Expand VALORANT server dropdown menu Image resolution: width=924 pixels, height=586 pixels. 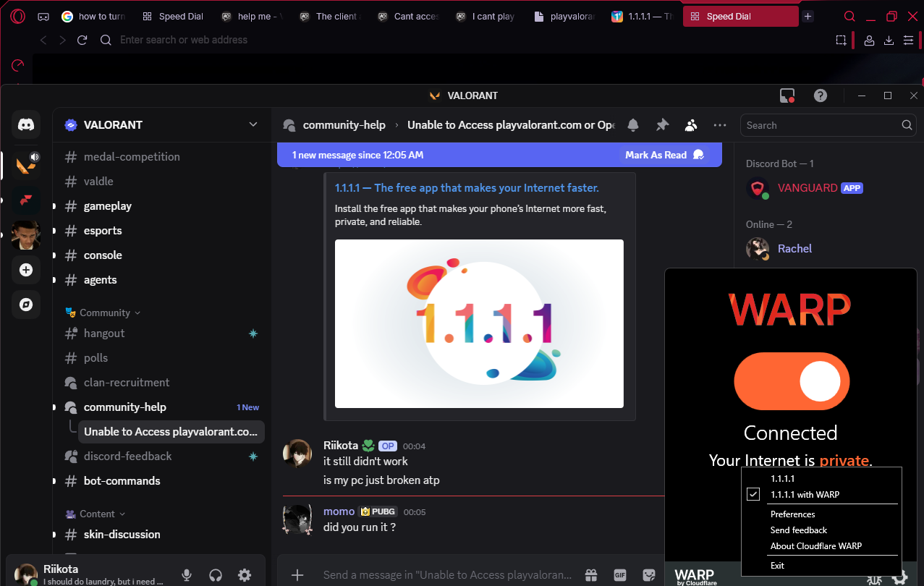click(x=253, y=124)
